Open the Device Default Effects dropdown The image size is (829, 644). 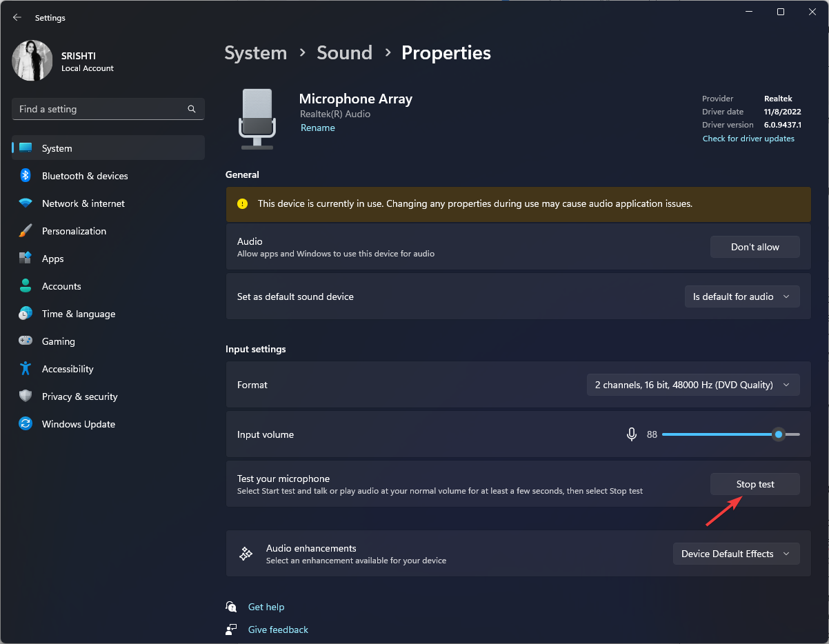[737, 554]
